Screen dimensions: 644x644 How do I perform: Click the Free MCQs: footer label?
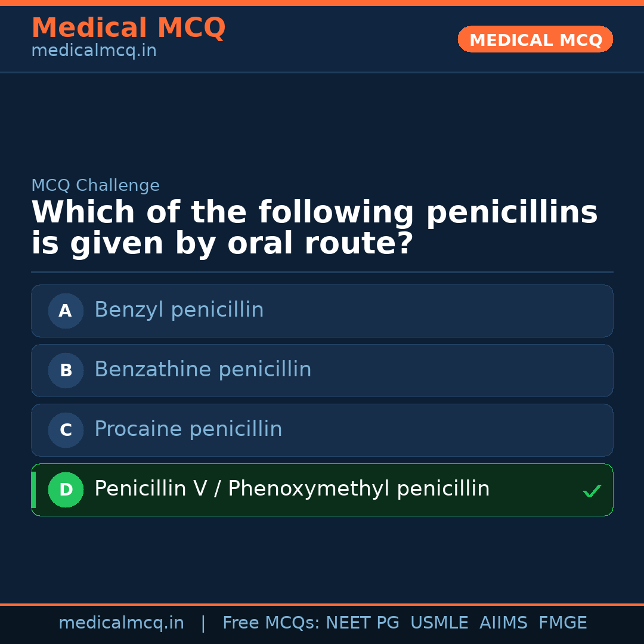(271, 623)
